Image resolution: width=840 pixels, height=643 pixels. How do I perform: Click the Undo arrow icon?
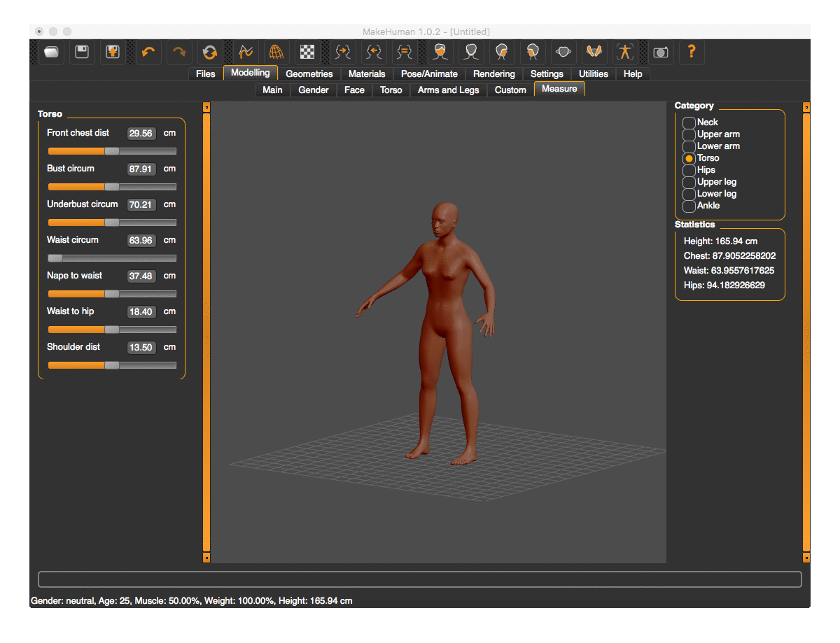click(x=148, y=52)
